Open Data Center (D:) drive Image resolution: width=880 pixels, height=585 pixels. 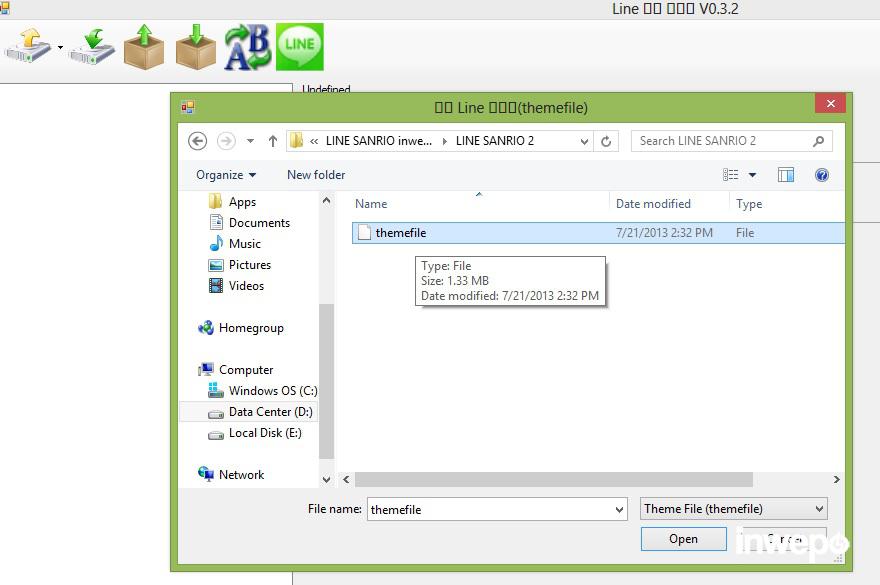270,412
